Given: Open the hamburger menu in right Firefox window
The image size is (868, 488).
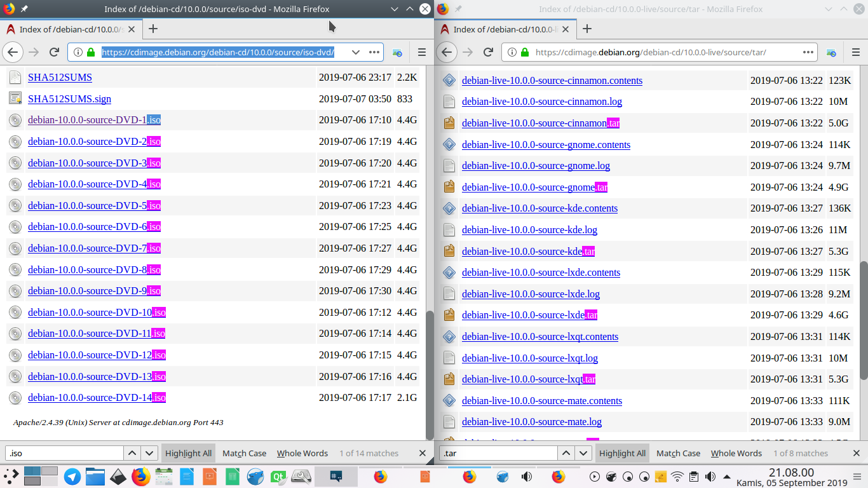Looking at the screenshot, I should (x=856, y=52).
